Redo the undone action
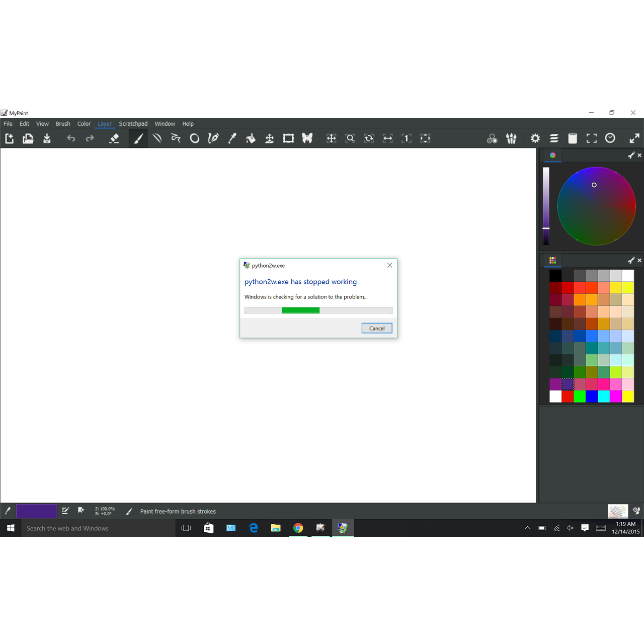Viewport: 644px width, 644px height. [x=90, y=138]
